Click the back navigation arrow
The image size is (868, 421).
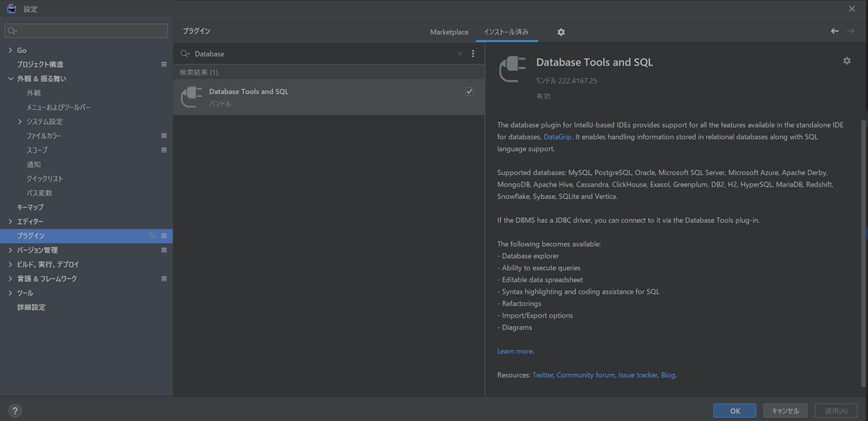click(835, 31)
